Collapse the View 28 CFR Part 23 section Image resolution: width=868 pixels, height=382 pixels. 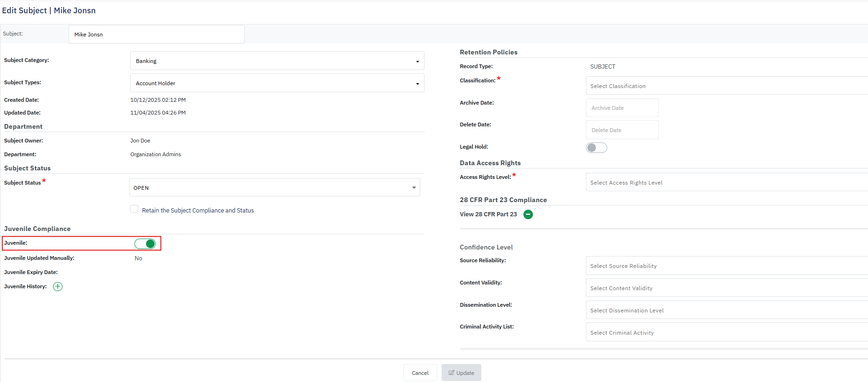click(x=528, y=214)
